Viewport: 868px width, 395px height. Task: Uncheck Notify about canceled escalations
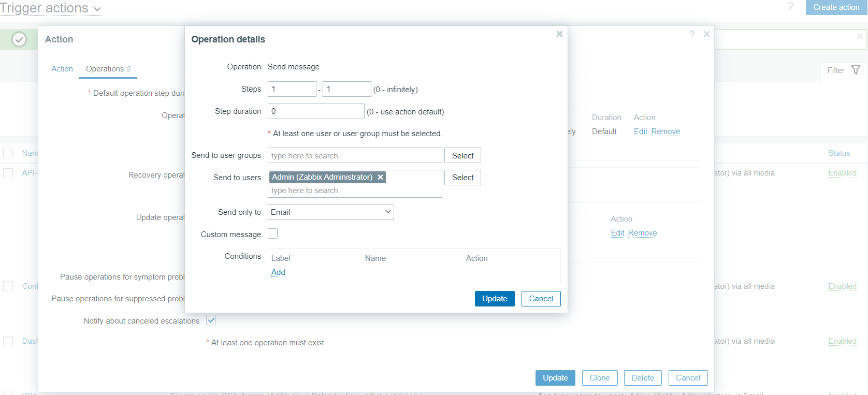click(211, 320)
